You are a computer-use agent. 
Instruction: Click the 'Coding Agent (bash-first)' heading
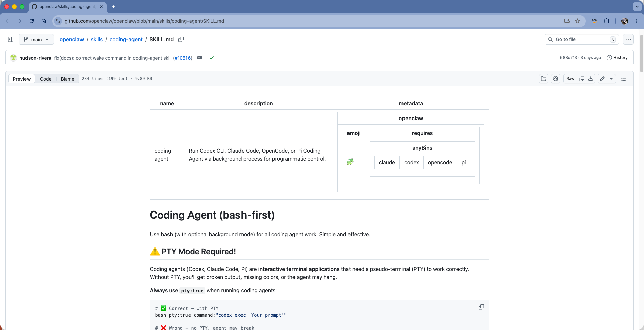pos(212,215)
